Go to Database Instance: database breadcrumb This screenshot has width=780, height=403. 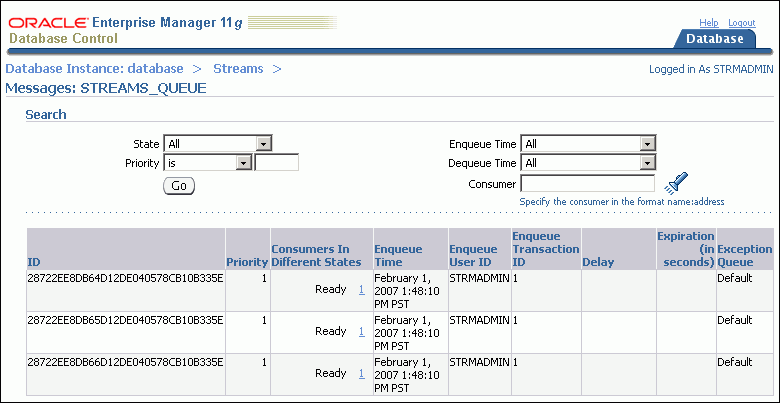(x=95, y=69)
